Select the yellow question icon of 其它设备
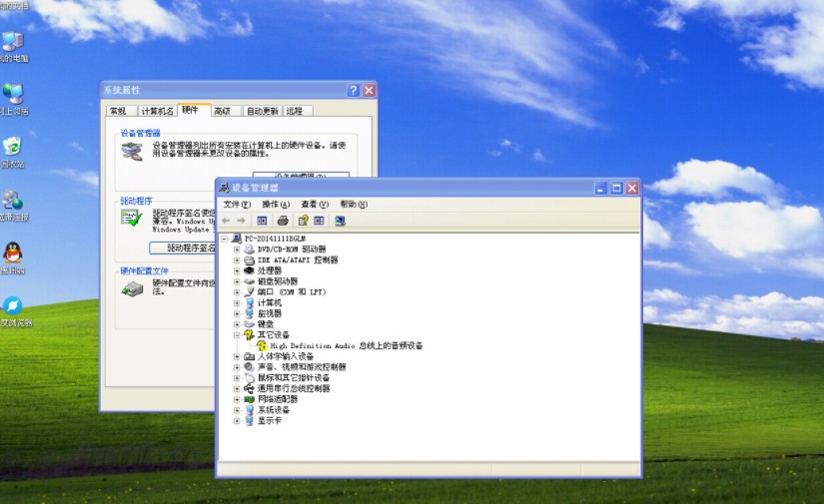The width and height of the screenshot is (824, 504). click(x=249, y=335)
